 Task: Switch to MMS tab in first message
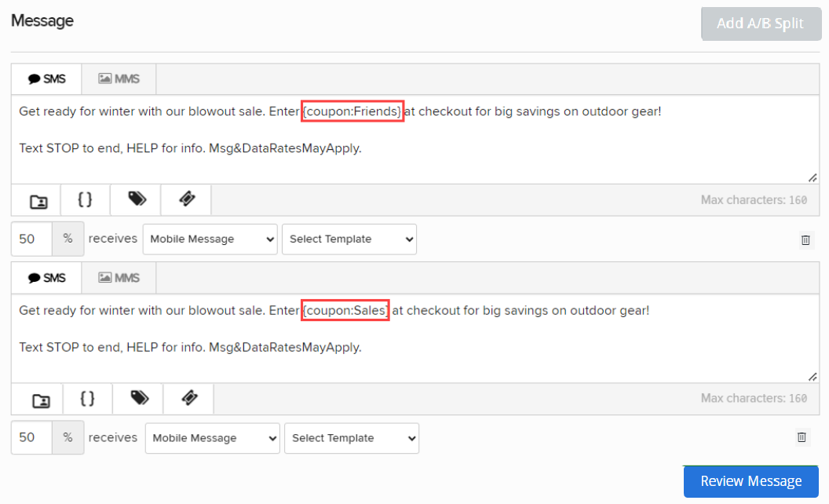click(119, 79)
